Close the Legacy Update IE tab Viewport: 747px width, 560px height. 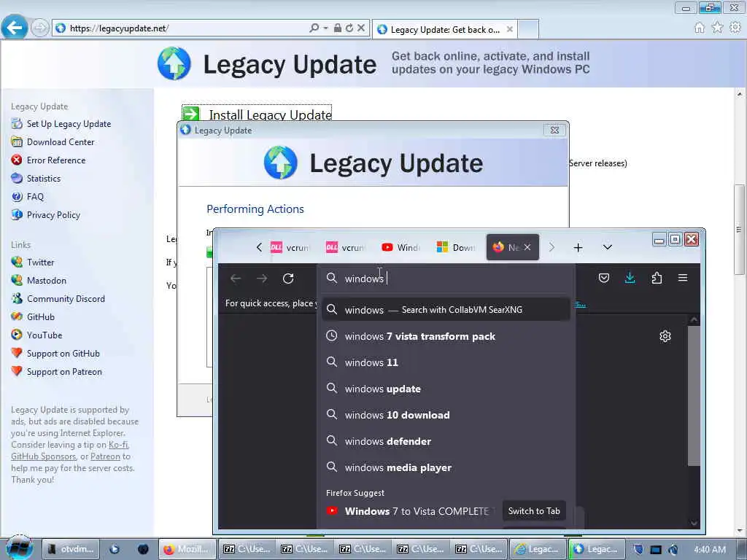click(510, 29)
